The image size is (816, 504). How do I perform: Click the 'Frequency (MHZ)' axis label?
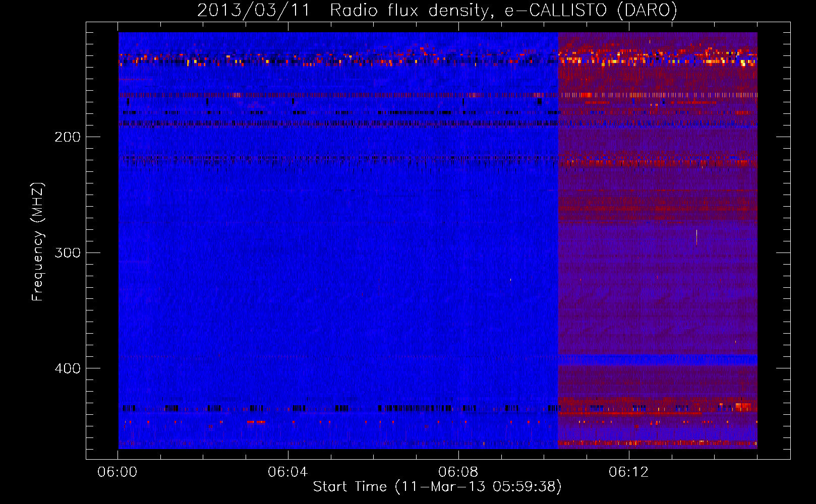(38, 241)
